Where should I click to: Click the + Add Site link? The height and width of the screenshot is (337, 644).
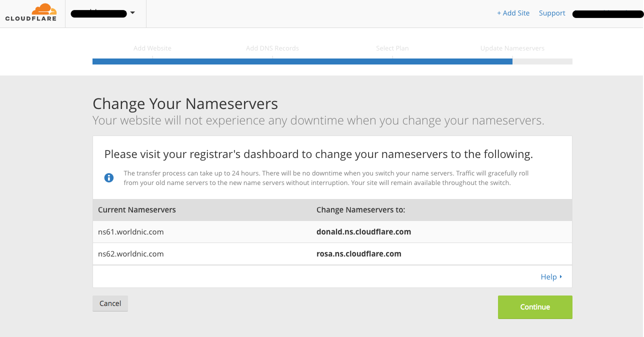coord(513,13)
